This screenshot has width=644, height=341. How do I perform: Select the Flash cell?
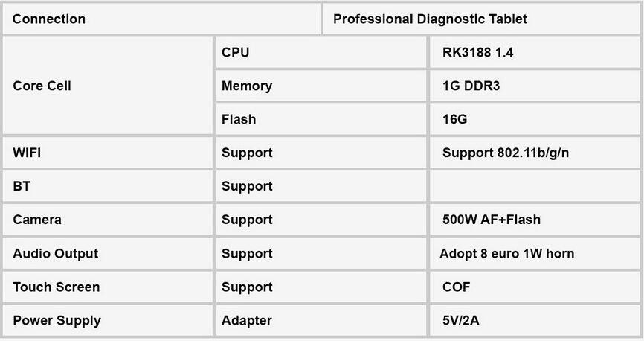coord(321,119)
